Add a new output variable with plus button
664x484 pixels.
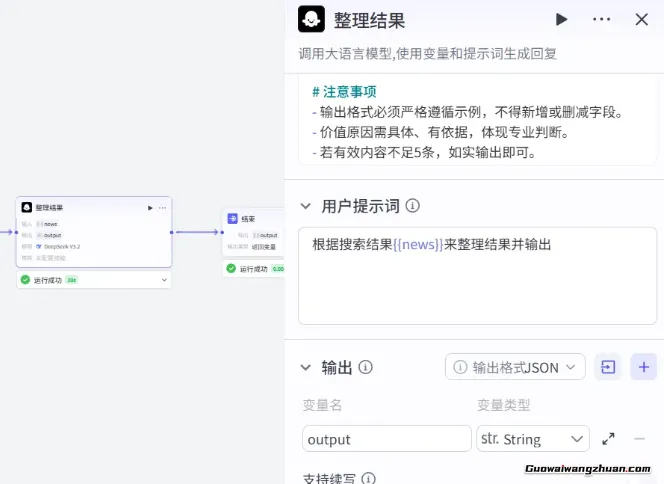pos(644,367)
